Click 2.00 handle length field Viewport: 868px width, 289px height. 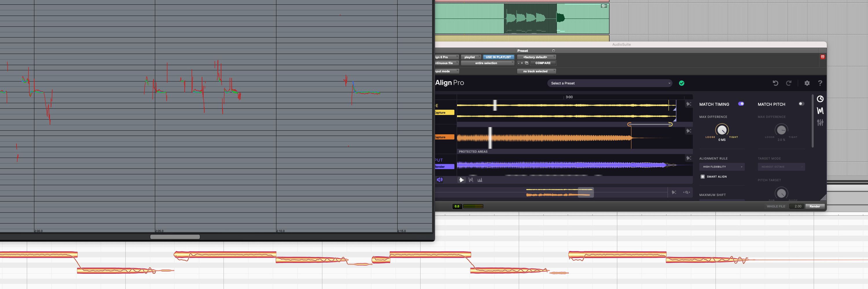798,206
